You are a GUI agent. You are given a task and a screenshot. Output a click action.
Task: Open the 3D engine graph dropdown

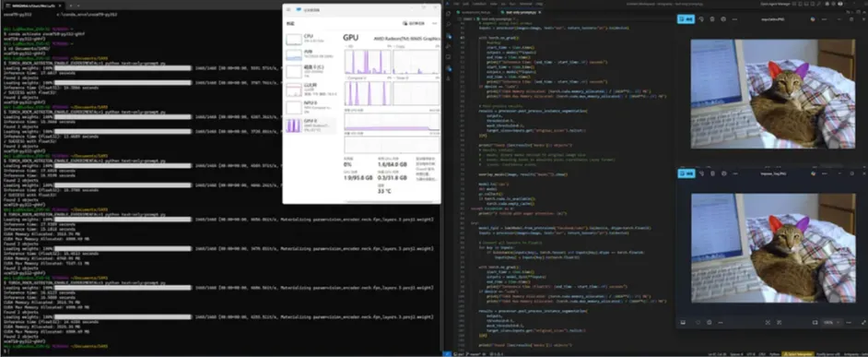pyautogui.click(x=349, y=46)
